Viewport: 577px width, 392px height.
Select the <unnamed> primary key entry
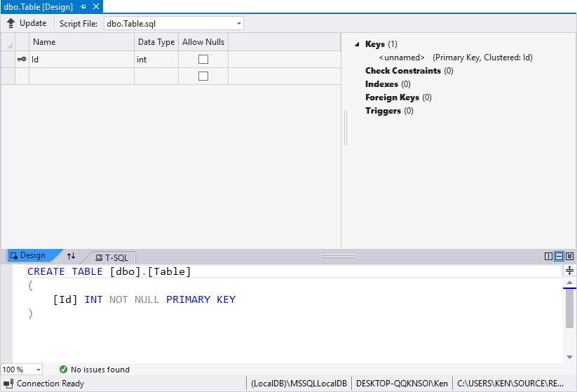pos(456,58)
